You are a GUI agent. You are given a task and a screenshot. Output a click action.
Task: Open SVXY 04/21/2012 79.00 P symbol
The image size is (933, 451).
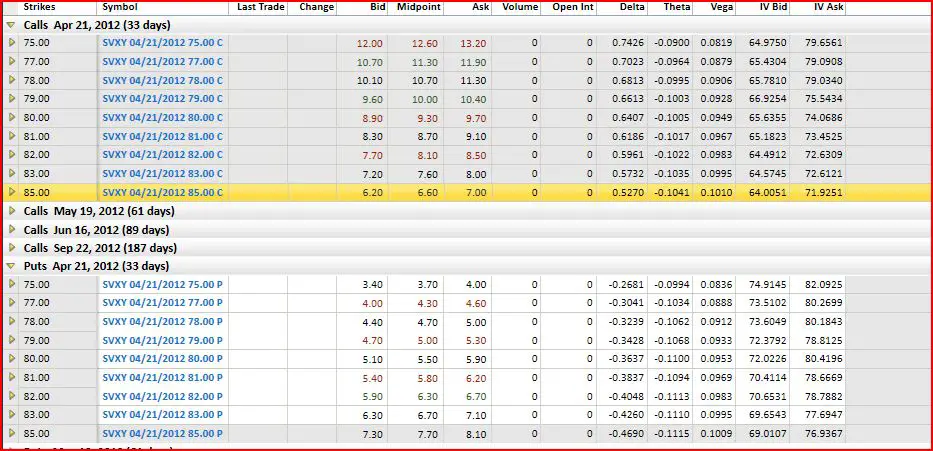pyautogui.click(x=162, y=340)
